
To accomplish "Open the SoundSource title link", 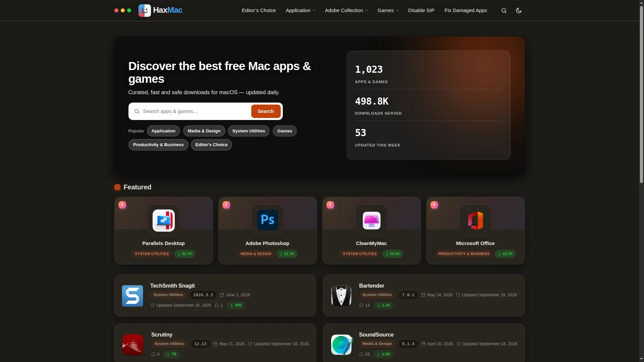I will coord(376,335).
